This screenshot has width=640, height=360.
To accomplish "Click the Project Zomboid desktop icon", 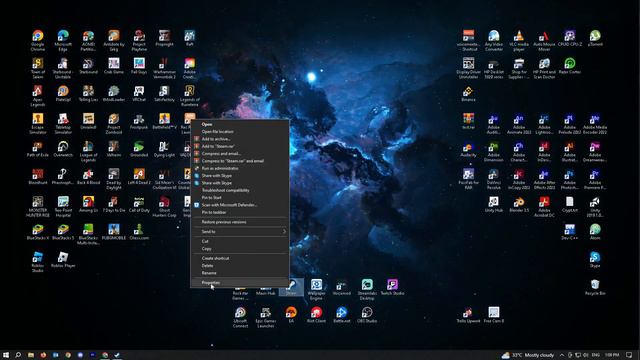I will pyautogui.click(x=113, y=123).
